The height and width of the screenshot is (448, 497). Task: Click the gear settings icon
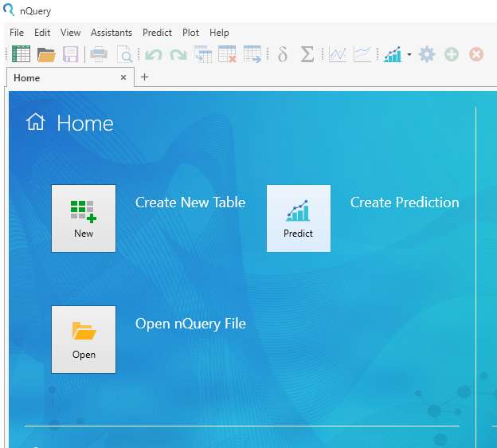(427, 54)
